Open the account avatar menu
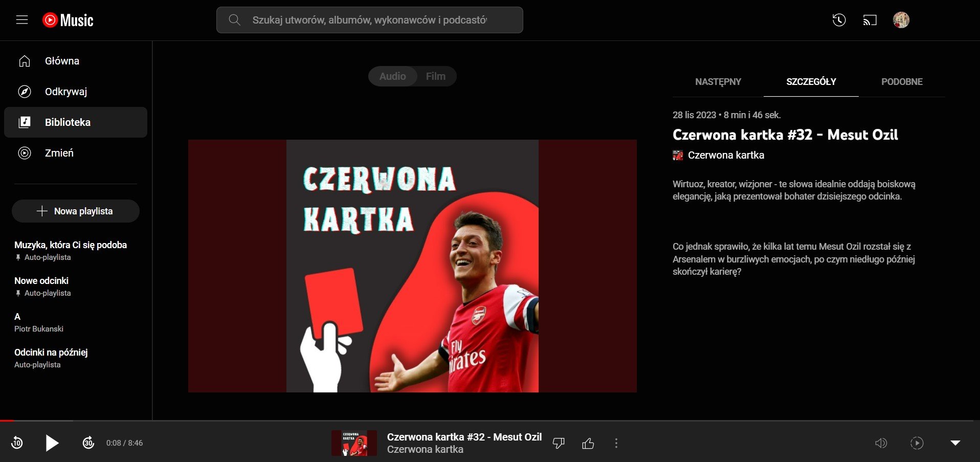Viewport: 980px width, 462px height. (901, 20)
